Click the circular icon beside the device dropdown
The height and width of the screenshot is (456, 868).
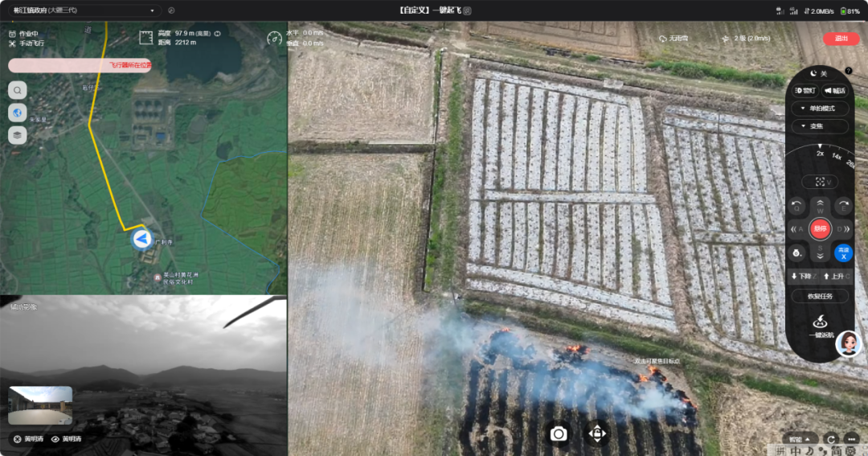[x=171, y=10]
